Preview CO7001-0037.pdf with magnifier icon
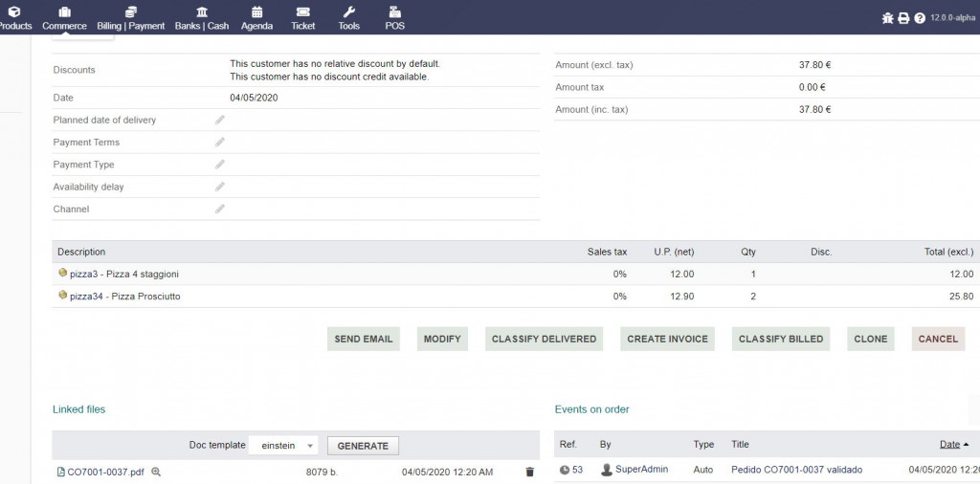The image size is (980, 484). tap(156, 472)
